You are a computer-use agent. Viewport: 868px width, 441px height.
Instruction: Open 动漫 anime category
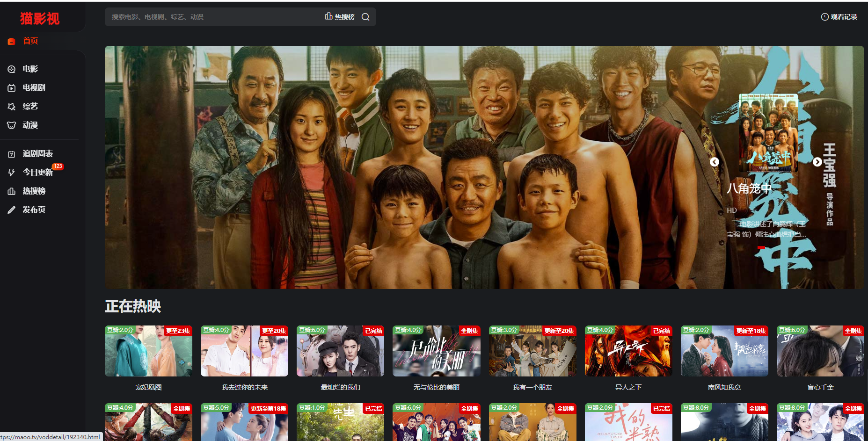point(30,125)
